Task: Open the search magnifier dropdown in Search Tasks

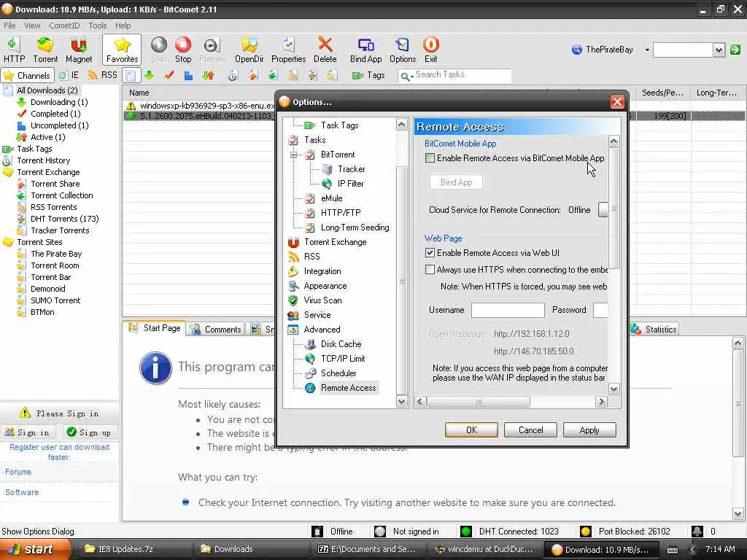Action: (406, 76)
